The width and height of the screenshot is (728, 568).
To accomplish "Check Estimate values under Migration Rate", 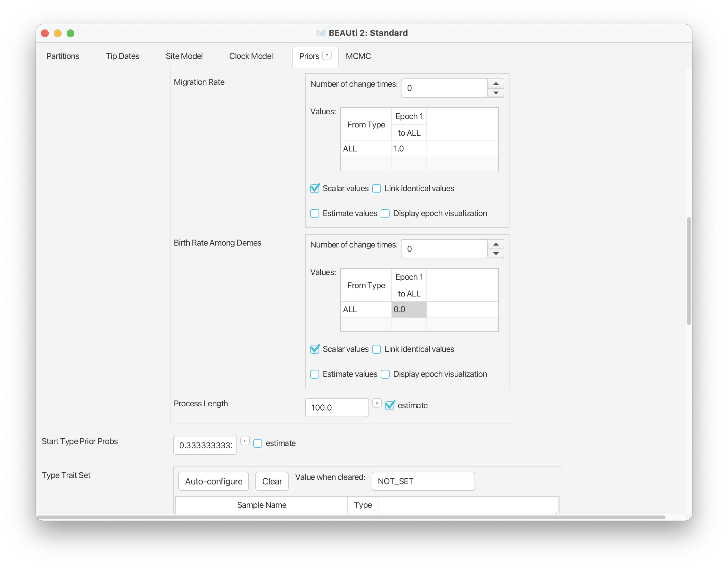I will click(315, 214).
